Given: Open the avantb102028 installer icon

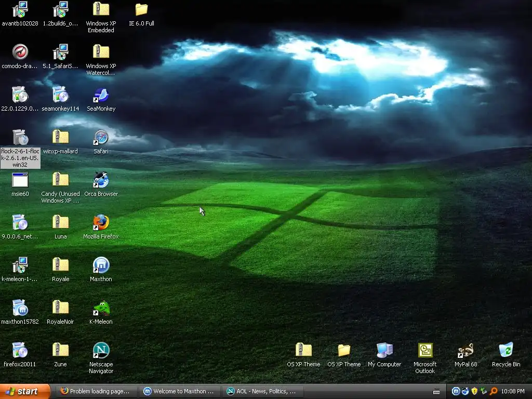Looking at the screenshot, I should (20, 9).
